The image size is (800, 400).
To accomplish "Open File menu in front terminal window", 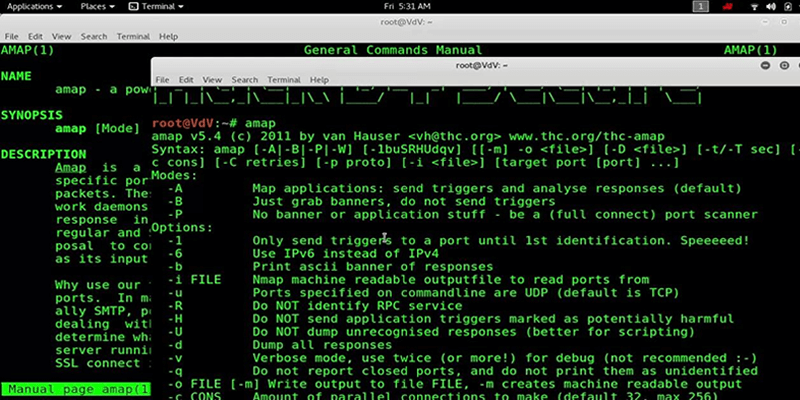I will (162, 80).
